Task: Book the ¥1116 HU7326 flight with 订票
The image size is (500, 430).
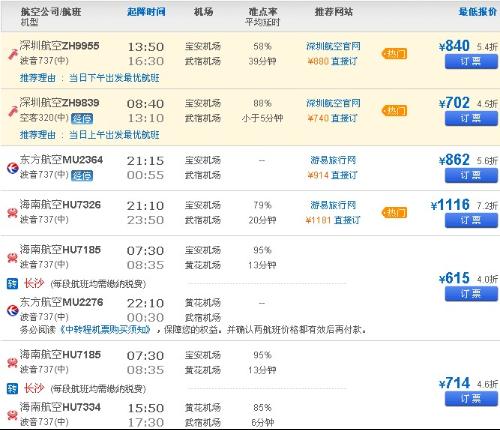Action: coord(471,220)
